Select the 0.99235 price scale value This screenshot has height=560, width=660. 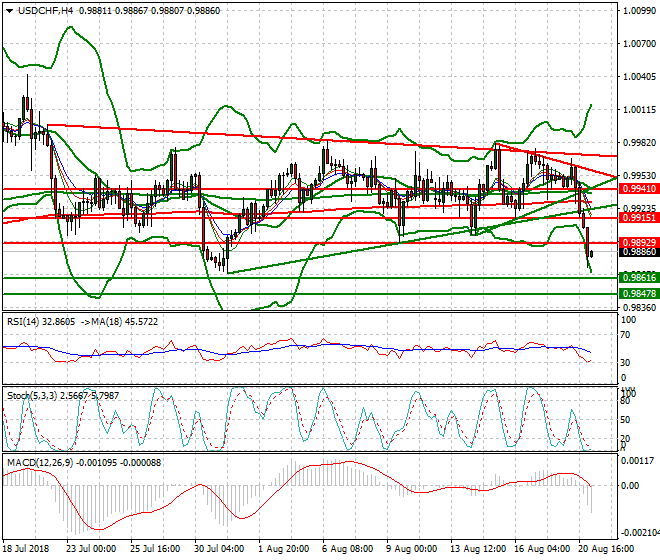click(x=639, y=208)
